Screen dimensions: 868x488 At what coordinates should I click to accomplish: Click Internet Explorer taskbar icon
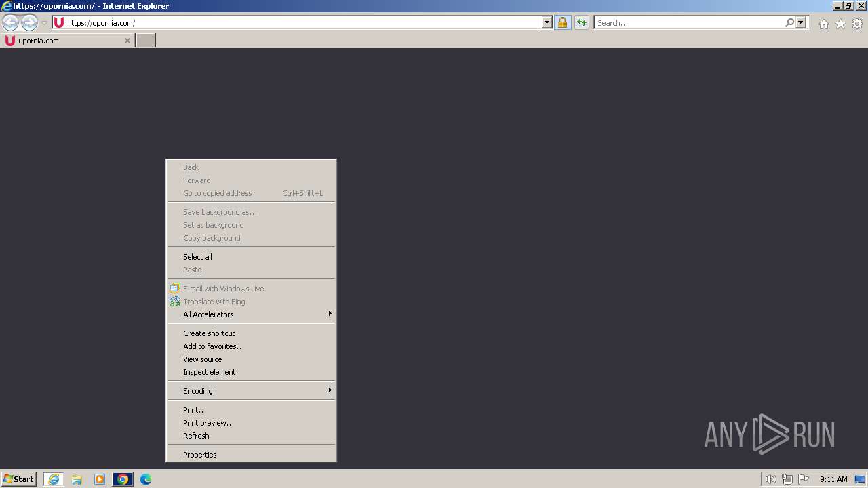[54, 479]
